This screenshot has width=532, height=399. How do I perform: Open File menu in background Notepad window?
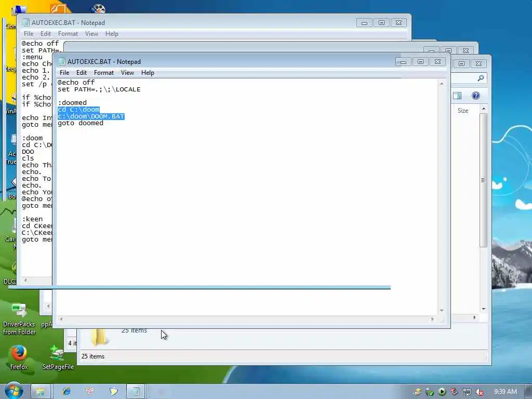point(29,34)
